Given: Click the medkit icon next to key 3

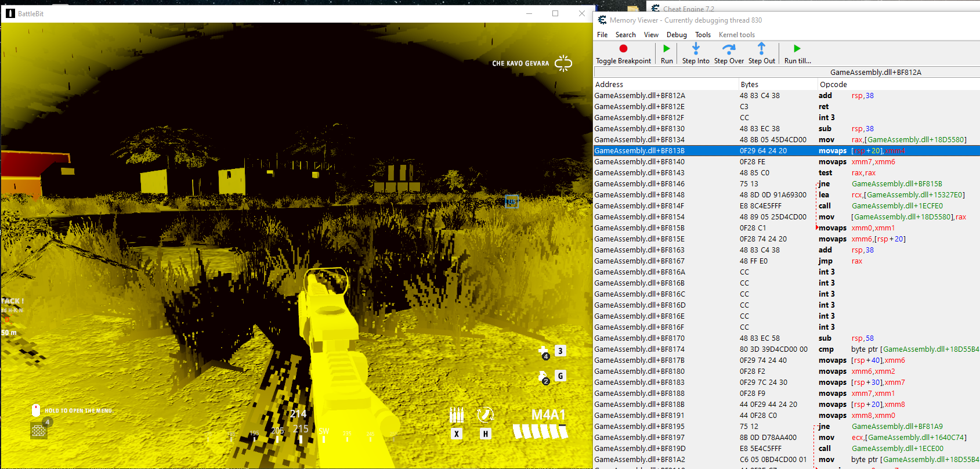Looking at the screenshot, I should pyautogui.click(x=544, y=352).
